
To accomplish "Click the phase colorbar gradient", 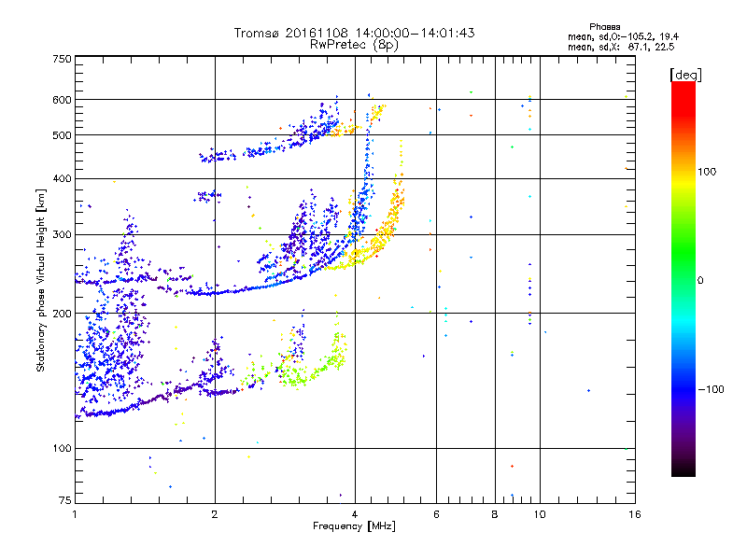I will click(x=684, y=278).
